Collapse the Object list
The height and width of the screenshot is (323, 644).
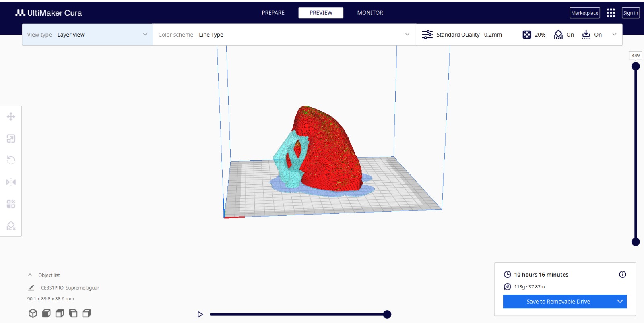(x=30, y=275)
